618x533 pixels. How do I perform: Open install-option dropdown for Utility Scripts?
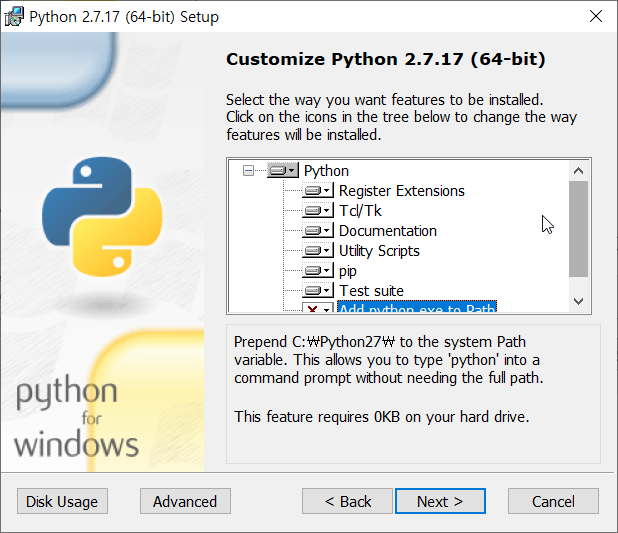[x=318, y=251]
